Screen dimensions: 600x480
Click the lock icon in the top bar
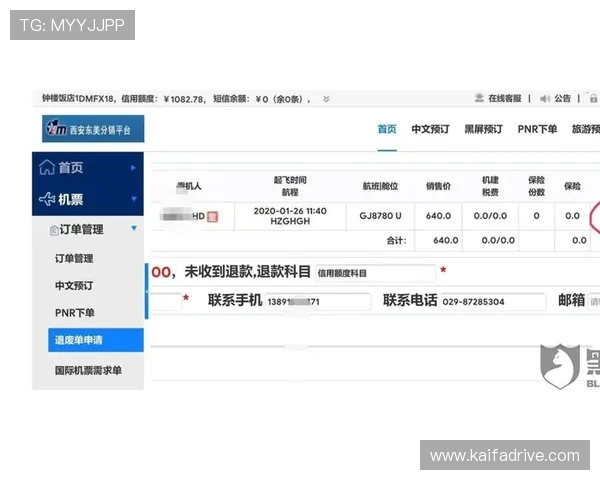[593, 98]
